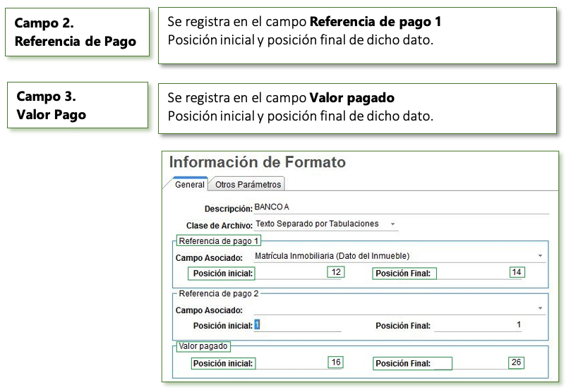Click the Campo 3. Valor Pago box
571x392 pixels.
(77, 105)
